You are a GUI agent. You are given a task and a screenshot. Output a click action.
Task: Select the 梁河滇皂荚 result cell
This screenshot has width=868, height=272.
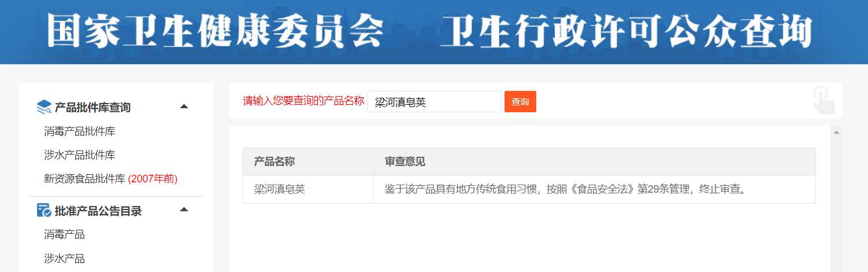[280, 189]
